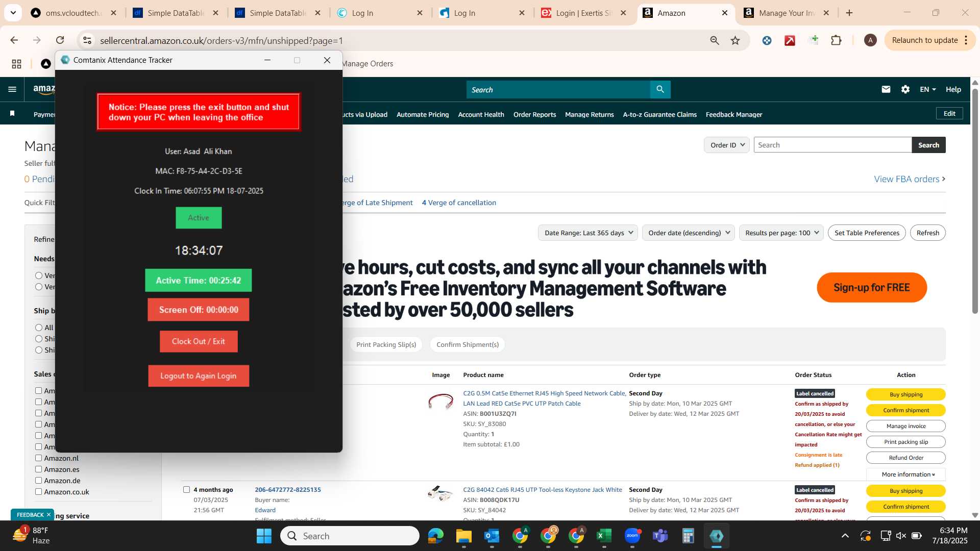Viewport: 980px width, 551px height.
Task: Tick the Amazon.co.uk sales channel checkbox
Action: coord(38,491)
